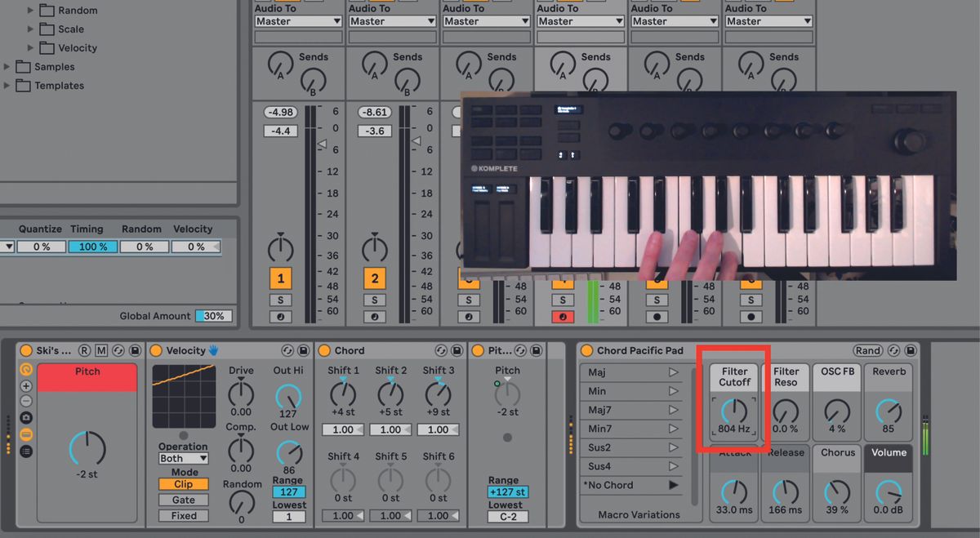The width and height of the screenshot is (980, 538).
Task: Click the Range +127 st field
Action: pyautogui.click(x=508, y=492)
